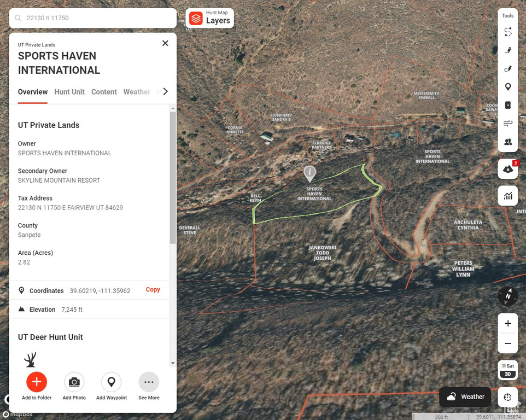The image size is (526, 420).
Task: Copy the parcel coordinates
Action: (x=153, y=290)
